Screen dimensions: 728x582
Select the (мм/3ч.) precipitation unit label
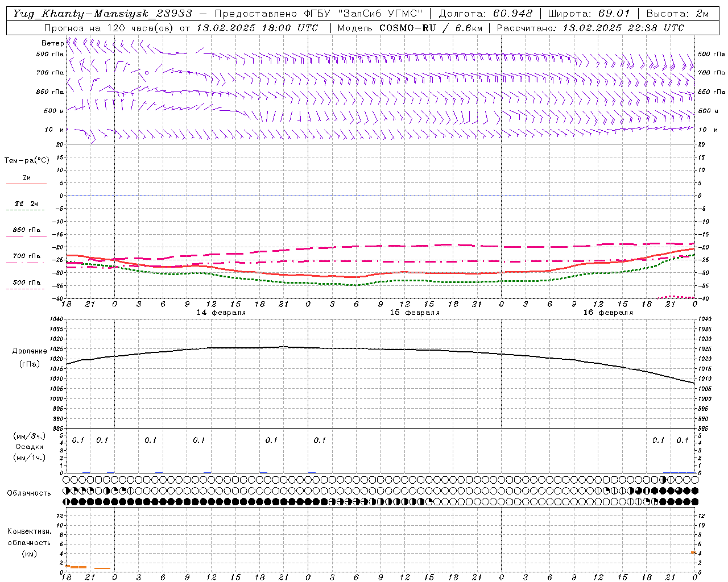tap(30, 436)
